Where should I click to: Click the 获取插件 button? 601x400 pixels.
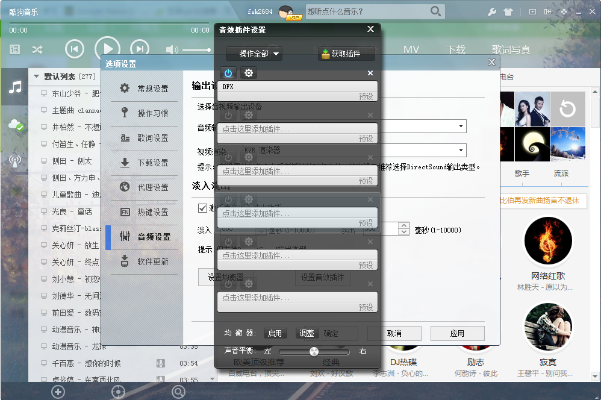339,53
